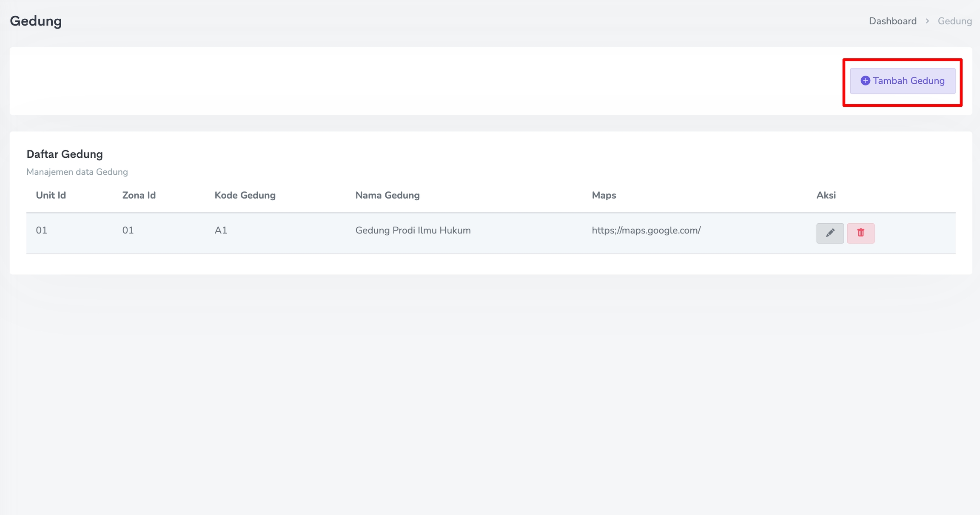Click the maps.google.com URL cell
The height and width of the screenshot is (515, 980).
coord(646,230)
